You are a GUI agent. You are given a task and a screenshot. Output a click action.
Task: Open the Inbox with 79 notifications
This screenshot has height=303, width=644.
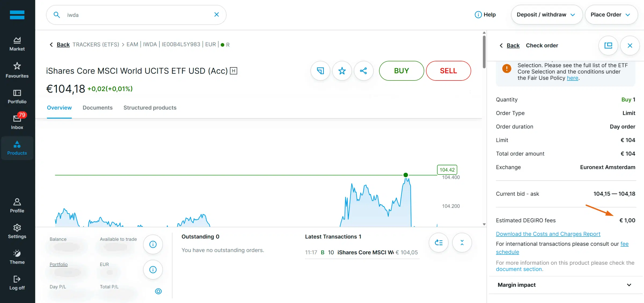[17, 121]
